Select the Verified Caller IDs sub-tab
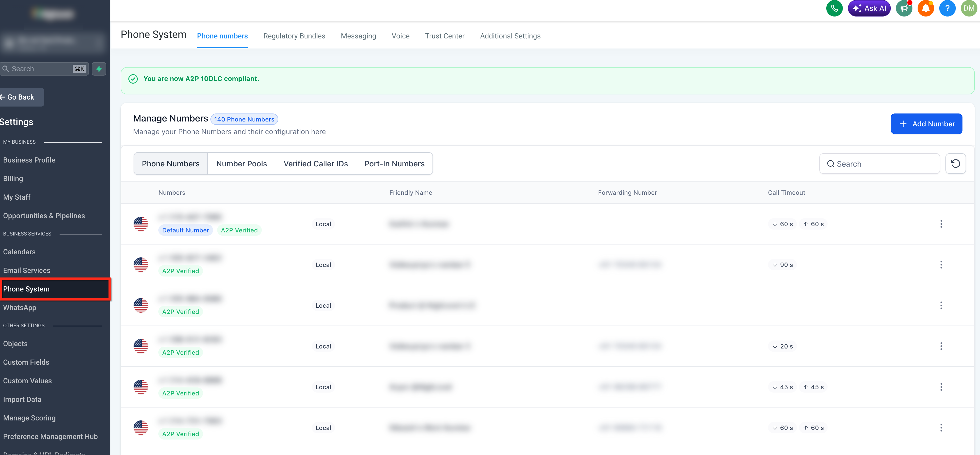 click(x=315, y=164)
